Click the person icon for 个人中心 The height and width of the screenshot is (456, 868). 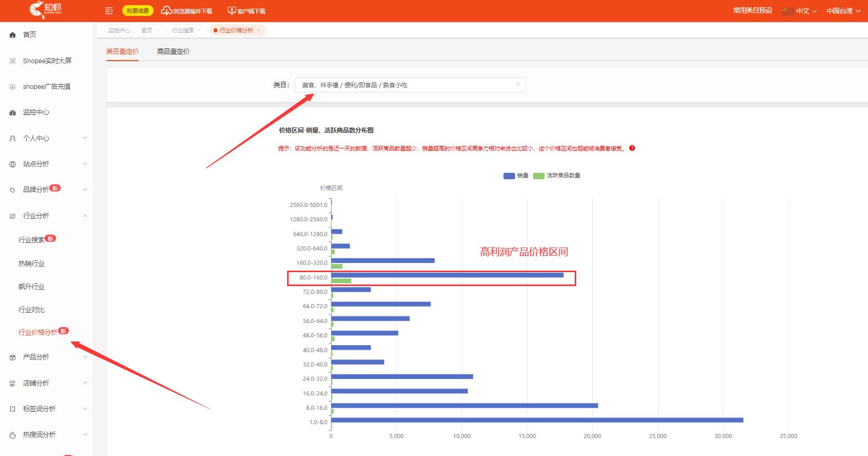coord(13,138)
